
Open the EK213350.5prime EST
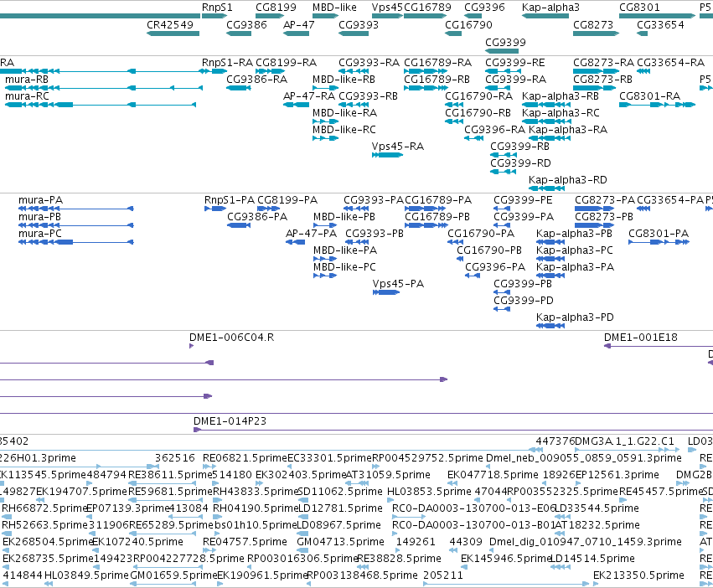click(x=597, y=584)
